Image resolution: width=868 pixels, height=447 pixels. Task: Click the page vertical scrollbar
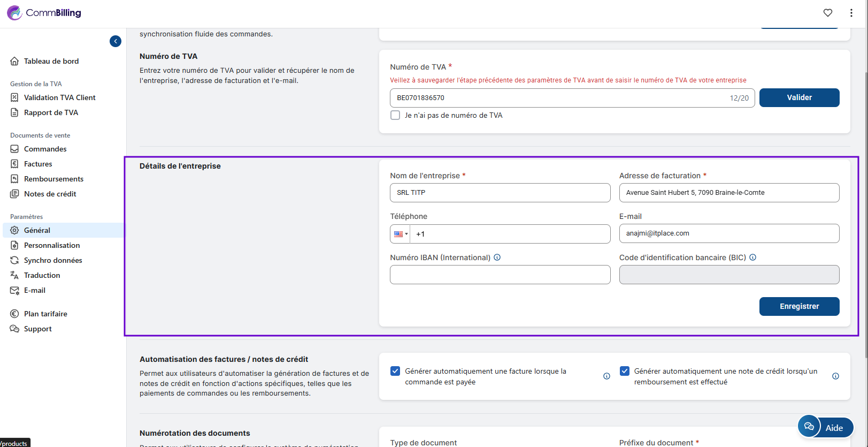tap(865, 214)
